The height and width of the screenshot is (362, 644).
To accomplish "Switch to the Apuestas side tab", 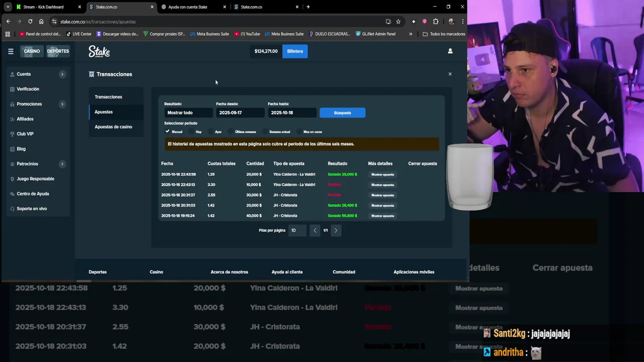I will pos(116,112).
